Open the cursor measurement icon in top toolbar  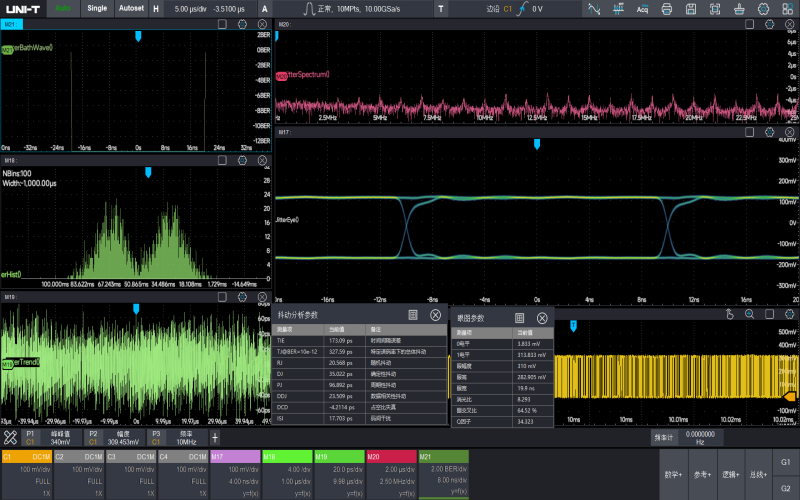pos(594,8)
